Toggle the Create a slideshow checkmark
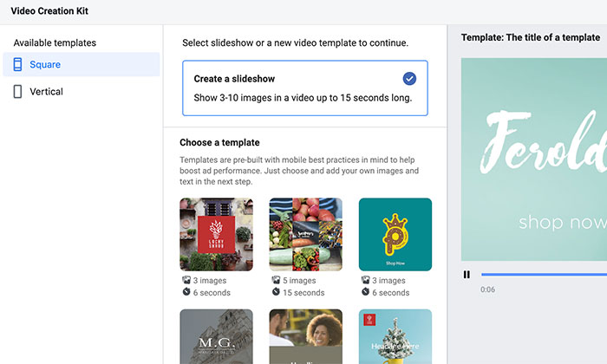Image resolution: width=607 pixels, height=364 pixels. [409, 79]
